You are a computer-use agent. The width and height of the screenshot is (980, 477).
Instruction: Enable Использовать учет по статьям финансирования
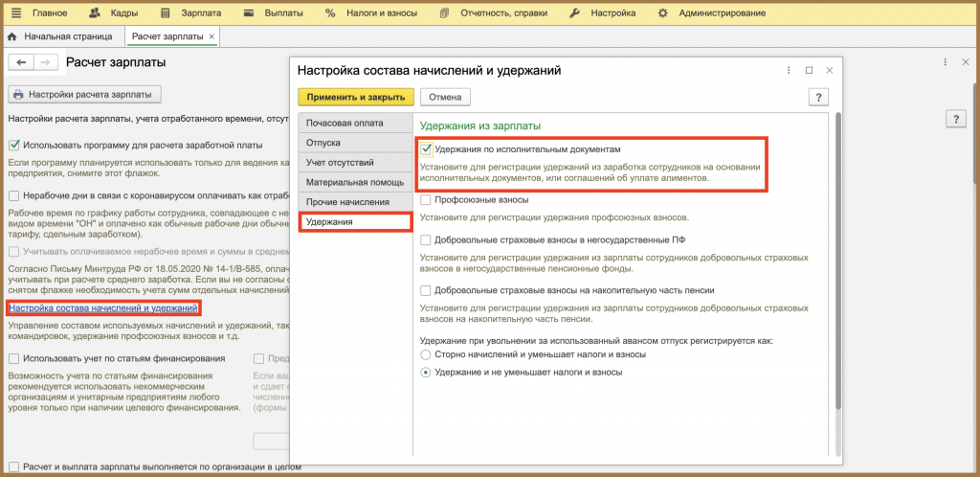pyautogui.click(x=13, y=359)
